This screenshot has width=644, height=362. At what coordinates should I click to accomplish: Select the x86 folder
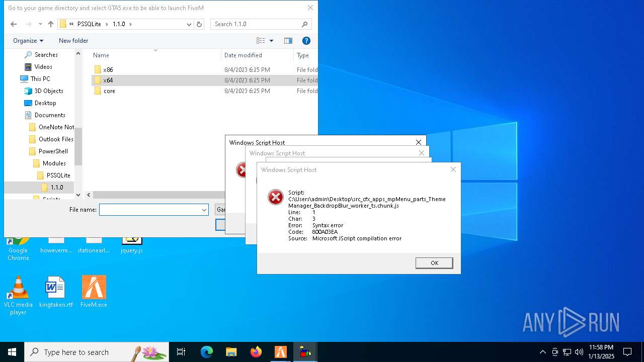coord(108,70)
